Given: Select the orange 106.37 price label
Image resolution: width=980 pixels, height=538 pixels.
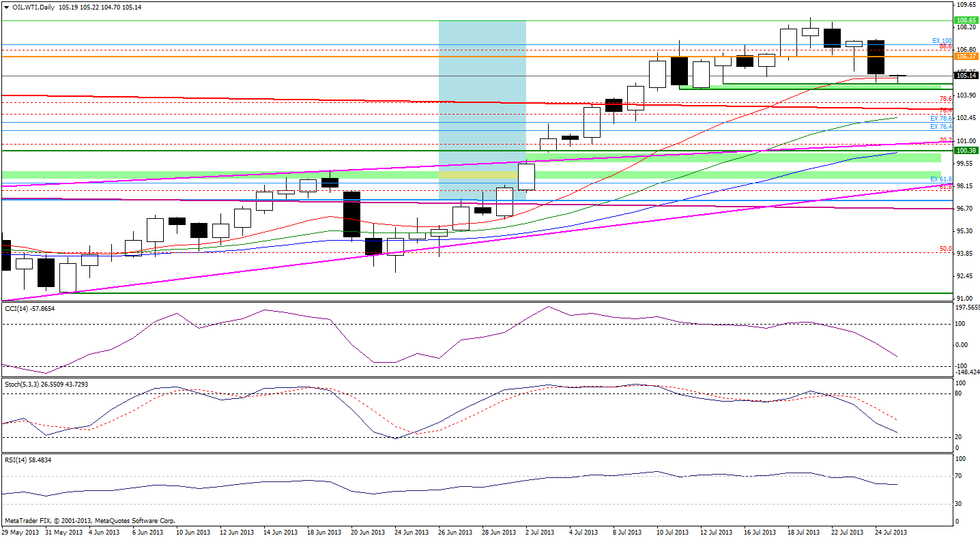Looking at the screenshot, I should (966, 57).
